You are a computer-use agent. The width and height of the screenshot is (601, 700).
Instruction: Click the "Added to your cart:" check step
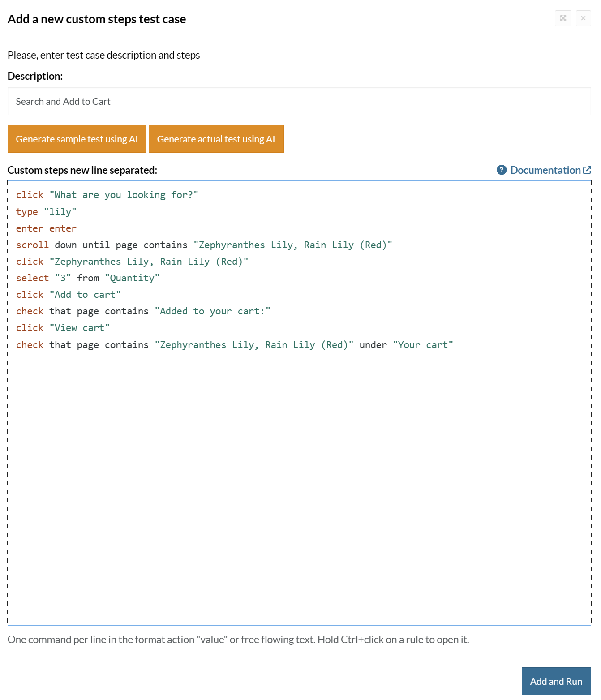[143, 311]
